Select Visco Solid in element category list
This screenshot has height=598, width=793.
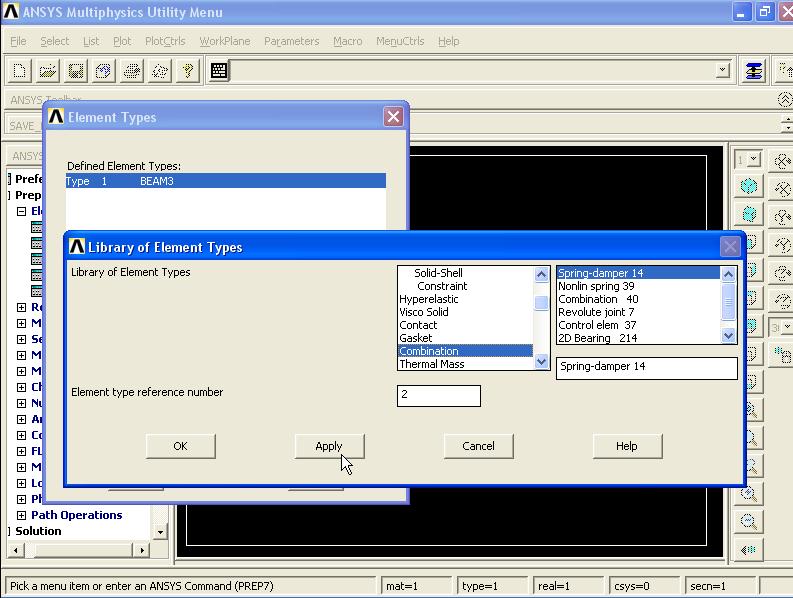pos(465,312)
